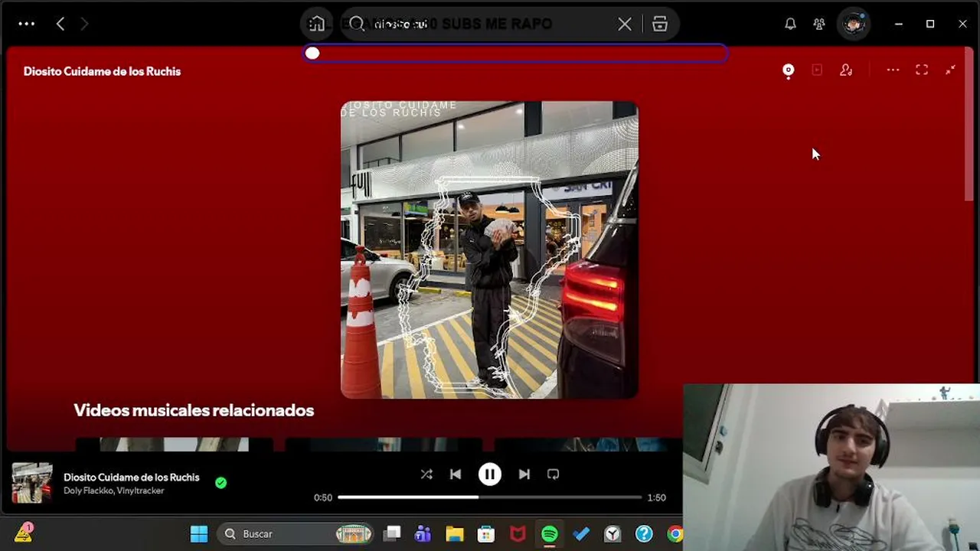Pause the current song
980x551 pixels.
tap(490, 474)
